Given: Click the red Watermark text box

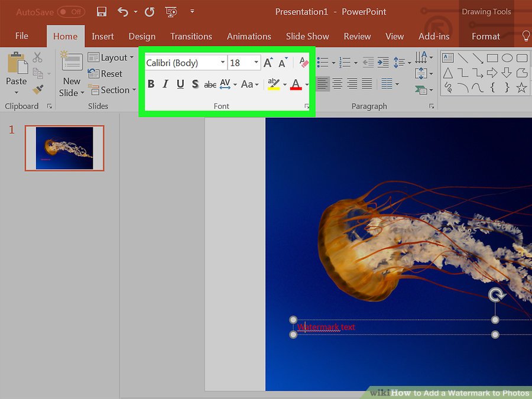Looking at the screenshot, I should [326, 327].
